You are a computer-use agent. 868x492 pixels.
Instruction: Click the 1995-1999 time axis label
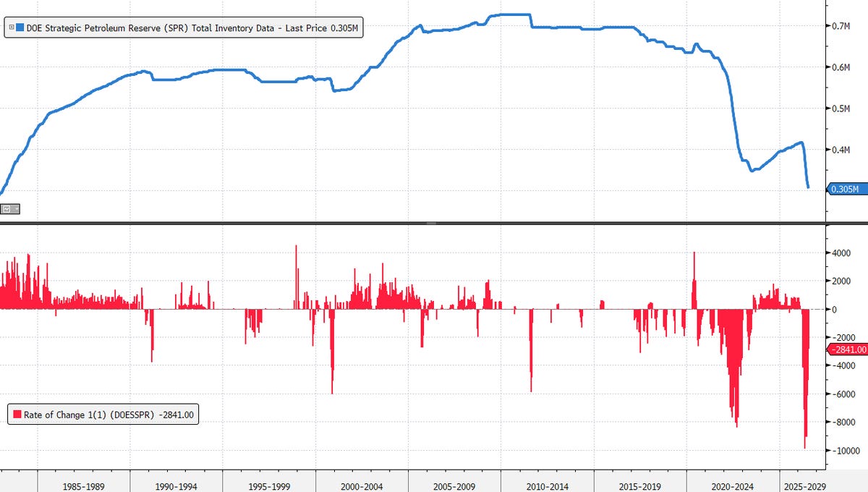click(x=270, y=486)
